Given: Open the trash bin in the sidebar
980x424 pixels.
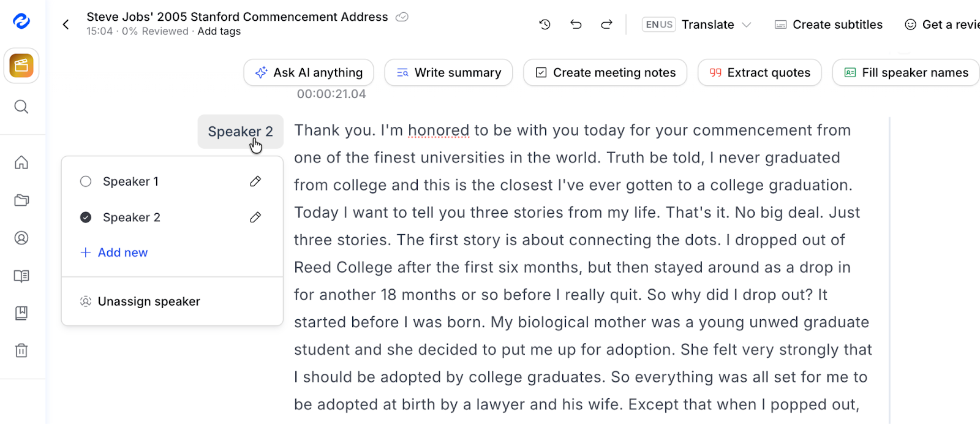Looking at the screenshot, I should 21,350.
